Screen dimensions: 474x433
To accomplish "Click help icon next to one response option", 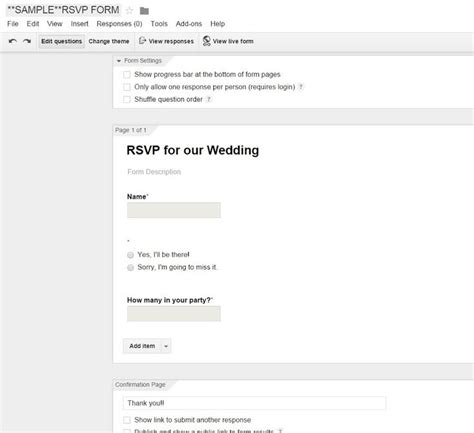I will pyautogui.click(x=301, y=87).
